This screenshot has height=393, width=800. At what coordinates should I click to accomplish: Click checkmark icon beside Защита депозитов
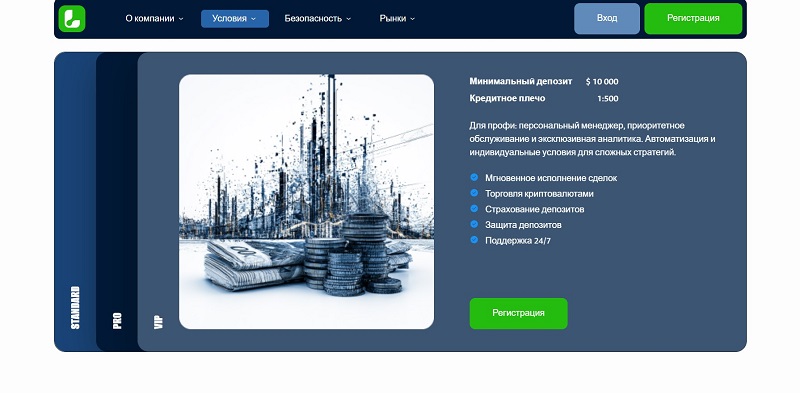[x=474, y=224]
